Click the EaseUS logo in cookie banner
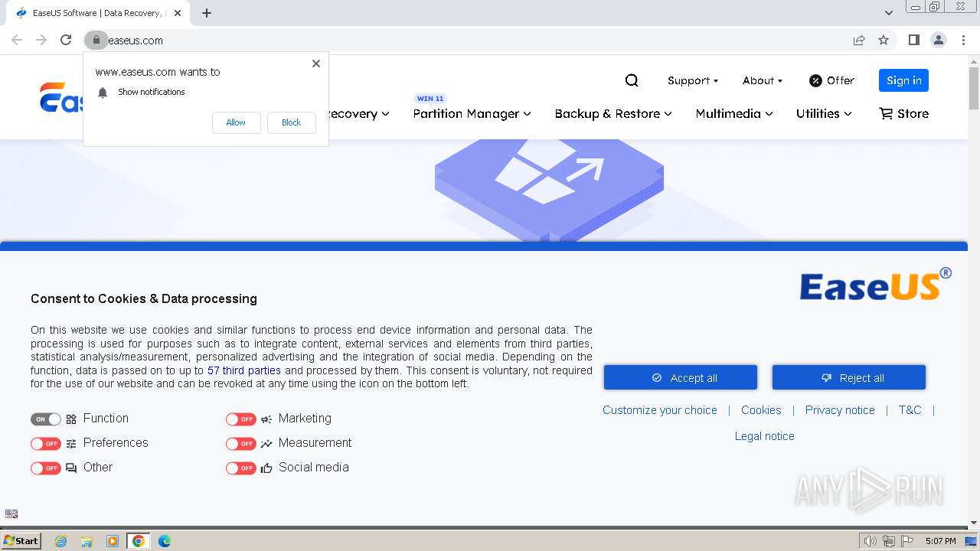980x551 pixels. (876, 284)
